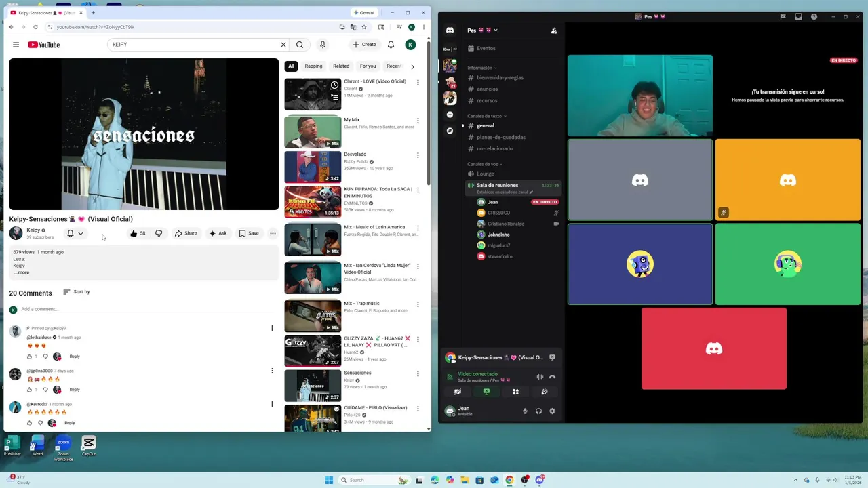Screen dimensions: 868x488
Task: Open Discord noise suppression waveform icon
Action: point(540,377)
